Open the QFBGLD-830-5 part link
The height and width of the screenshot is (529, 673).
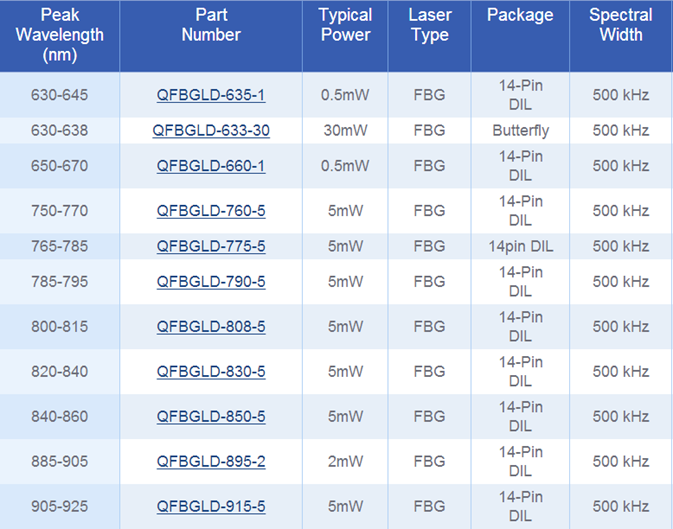(x=211, y=372)
